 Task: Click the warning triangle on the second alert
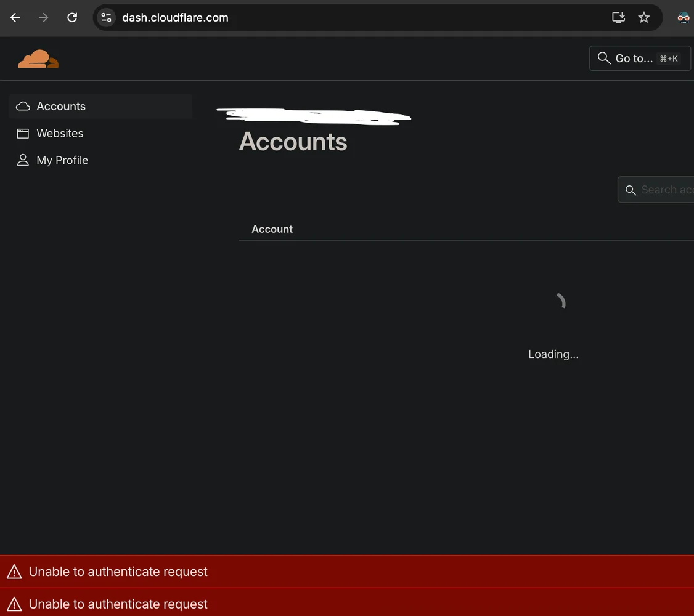point(14,604)
